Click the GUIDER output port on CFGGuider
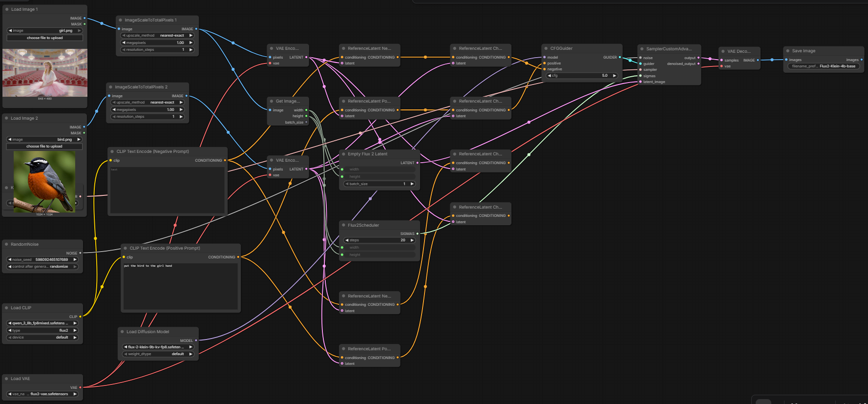 [620, 57]
